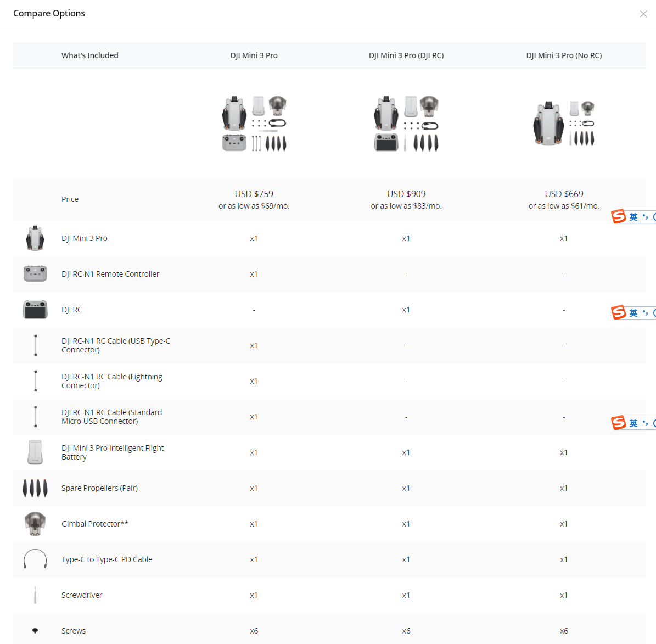Click the DJI RC screen controller icon
The image size is (656, 644).
pos(35,310)
